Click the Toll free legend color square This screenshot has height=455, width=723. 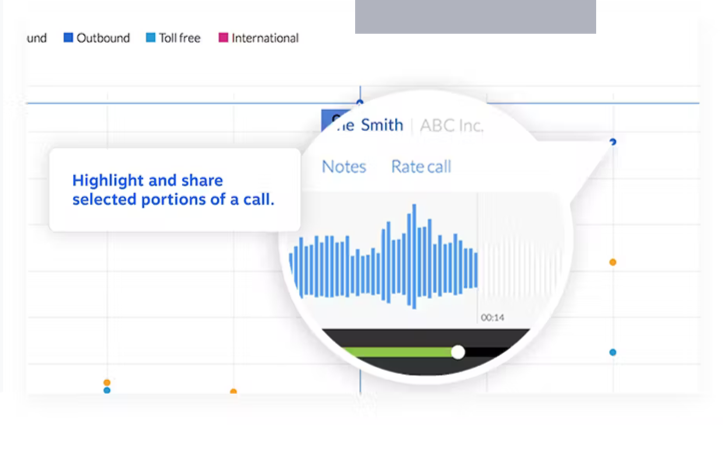pyautogui.click(x=151, y=38)
